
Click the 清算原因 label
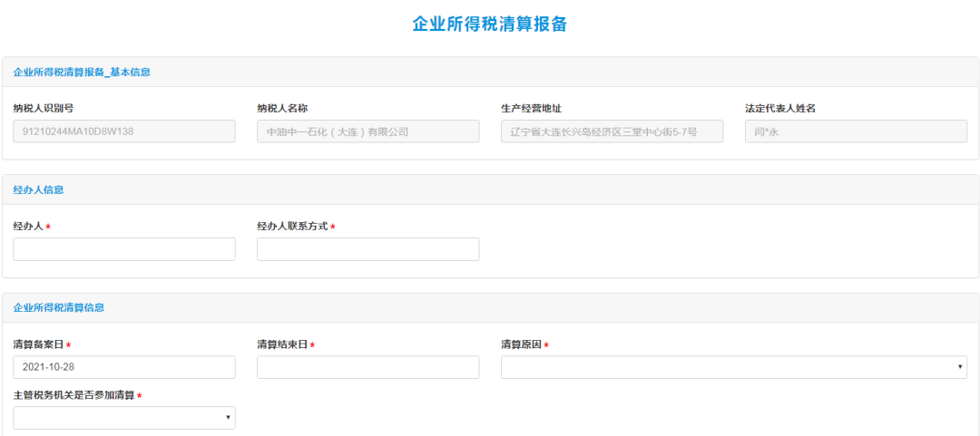click(521, 344)
